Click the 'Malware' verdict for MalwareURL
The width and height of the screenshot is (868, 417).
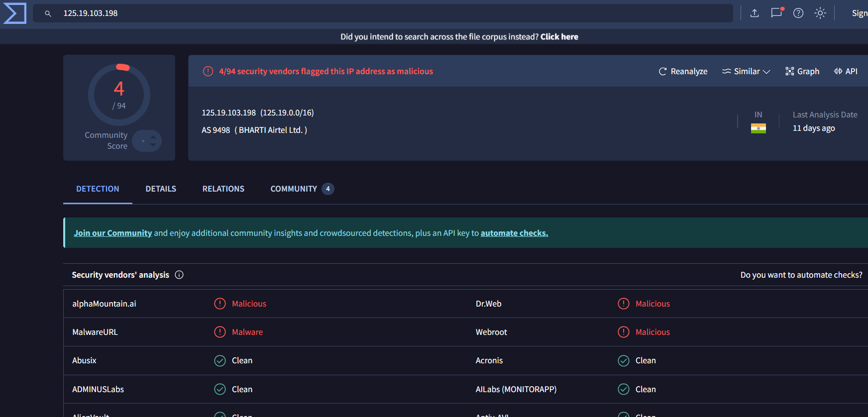point(247,332)
